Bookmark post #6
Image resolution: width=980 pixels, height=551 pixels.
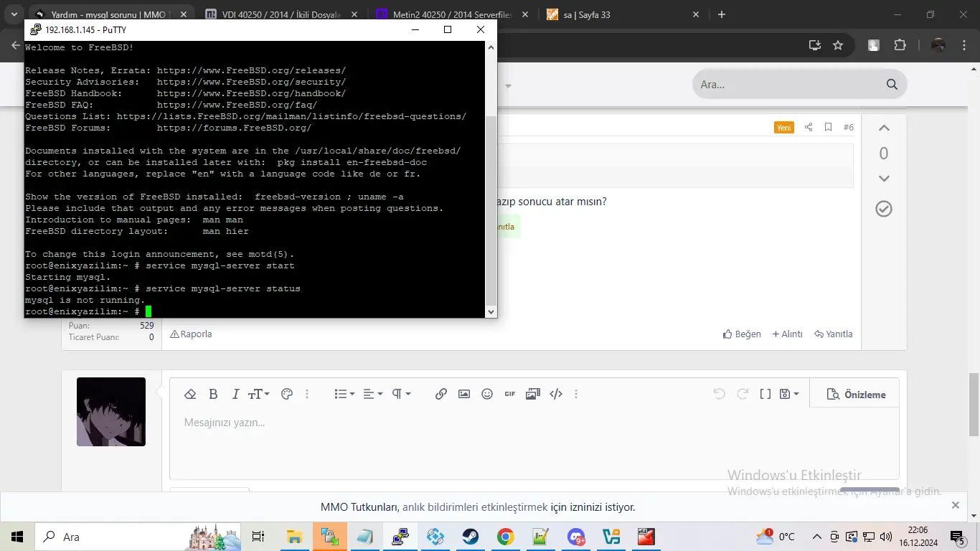(828, 126)
